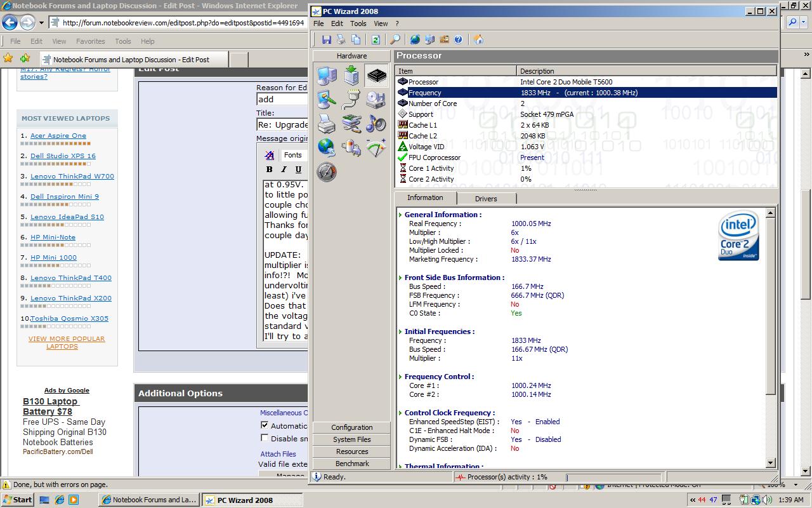Open the I/O Ports cable icon
Screen dimensions: 812x508
(351, 100)
